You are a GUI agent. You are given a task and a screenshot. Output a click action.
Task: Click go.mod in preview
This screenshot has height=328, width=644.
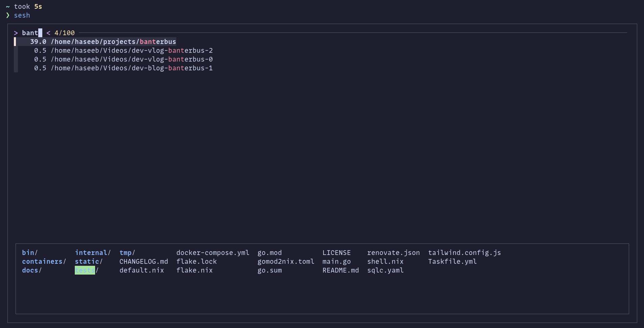point(270,253)
